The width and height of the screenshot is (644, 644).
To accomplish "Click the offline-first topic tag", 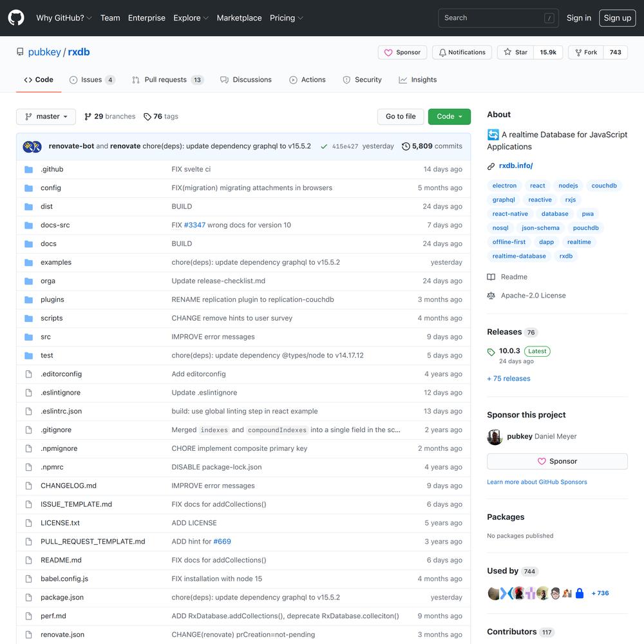I will [509, 242].
